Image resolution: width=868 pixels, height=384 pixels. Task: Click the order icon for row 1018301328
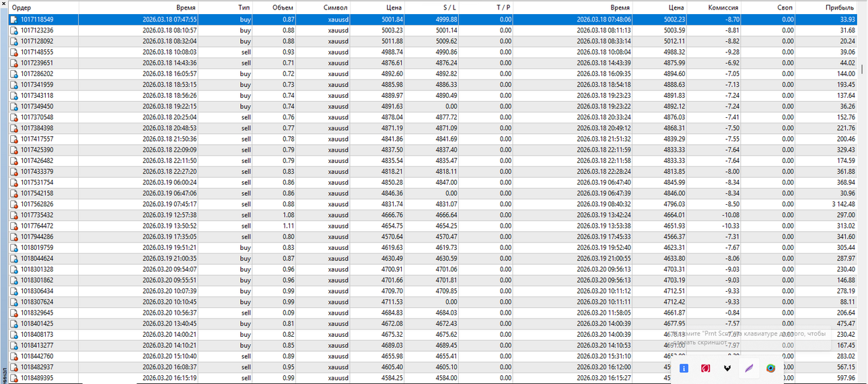(13, 269)
